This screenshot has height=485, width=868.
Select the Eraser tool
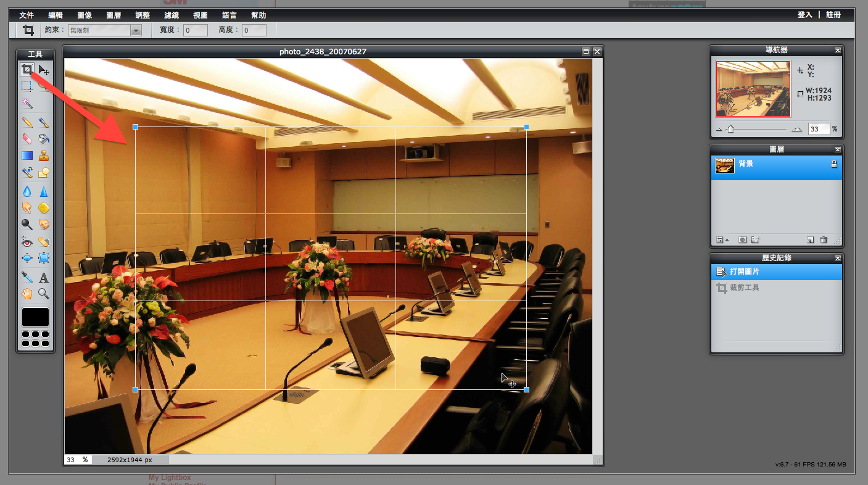coord(27,138)
